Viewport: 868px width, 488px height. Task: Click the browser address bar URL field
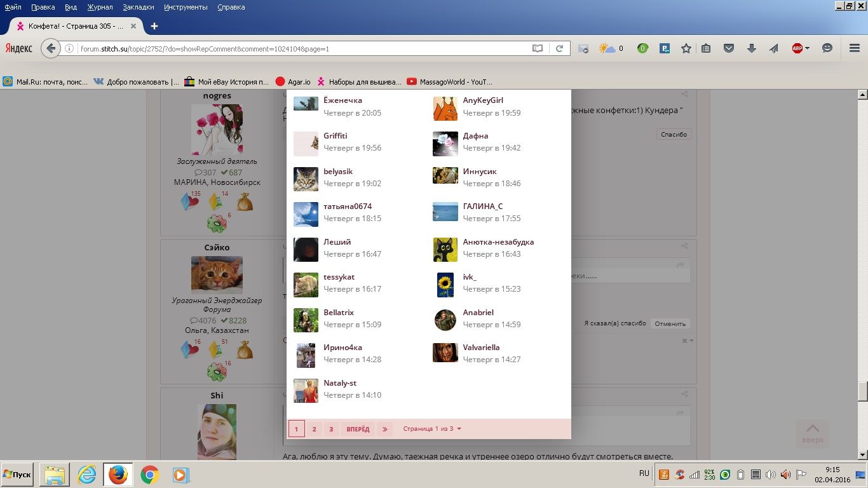coord(299,48)
